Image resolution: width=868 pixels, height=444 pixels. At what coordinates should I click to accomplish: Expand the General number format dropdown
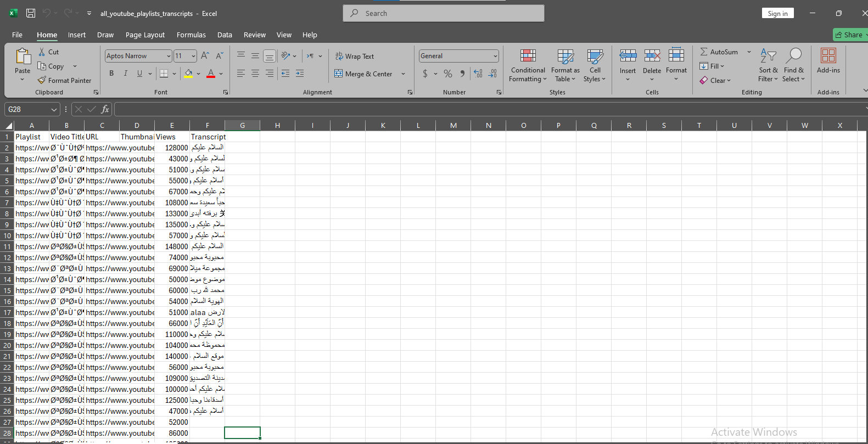coord(495,56)
